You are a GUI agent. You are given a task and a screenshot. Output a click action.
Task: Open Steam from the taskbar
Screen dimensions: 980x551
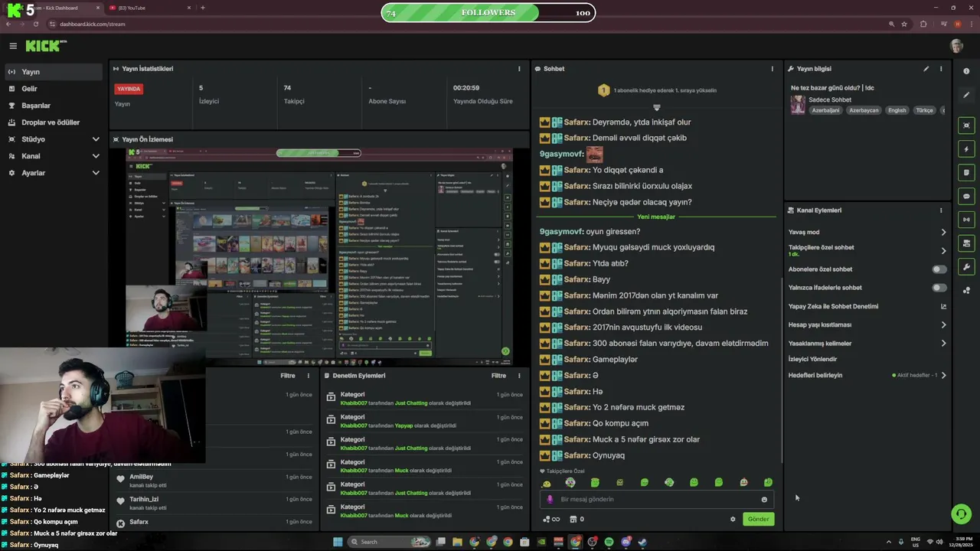coord(642,542)
